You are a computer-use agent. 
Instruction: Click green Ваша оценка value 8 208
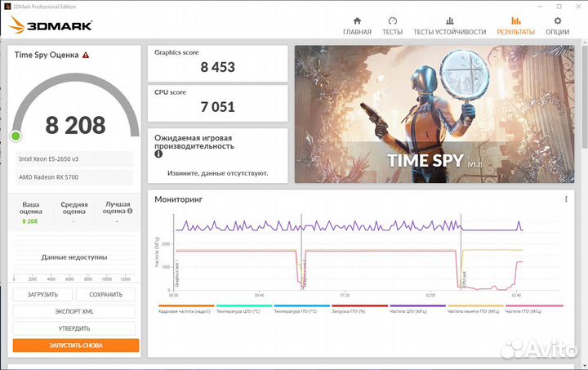[30, 221]
